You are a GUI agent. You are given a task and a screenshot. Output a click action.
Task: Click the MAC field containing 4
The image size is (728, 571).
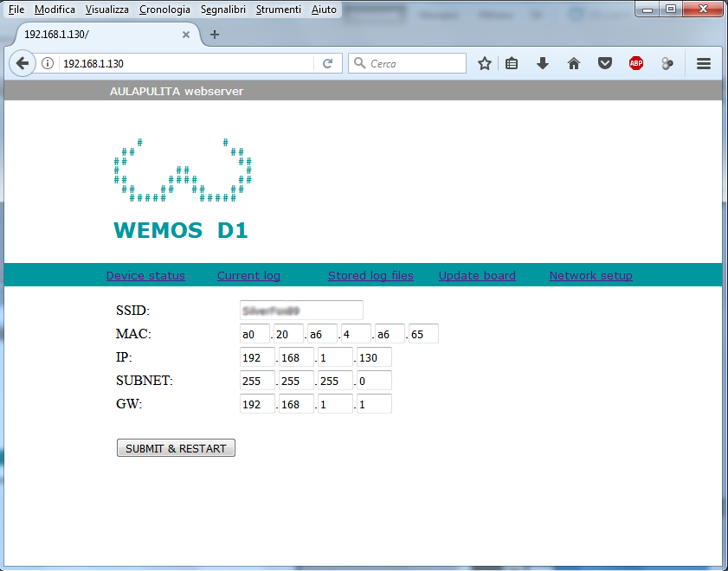pyautogui.click(x=356, y=334)
